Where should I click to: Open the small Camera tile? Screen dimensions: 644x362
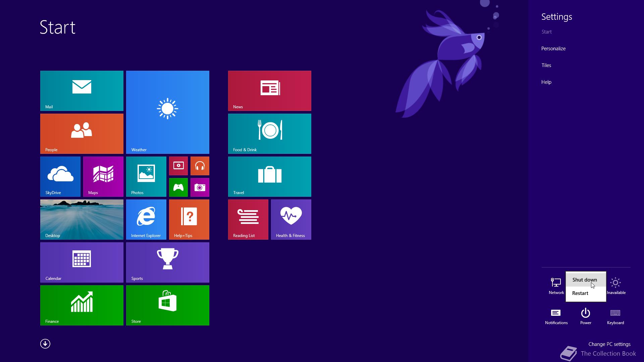pyautogui.click(x=200, y=187)
